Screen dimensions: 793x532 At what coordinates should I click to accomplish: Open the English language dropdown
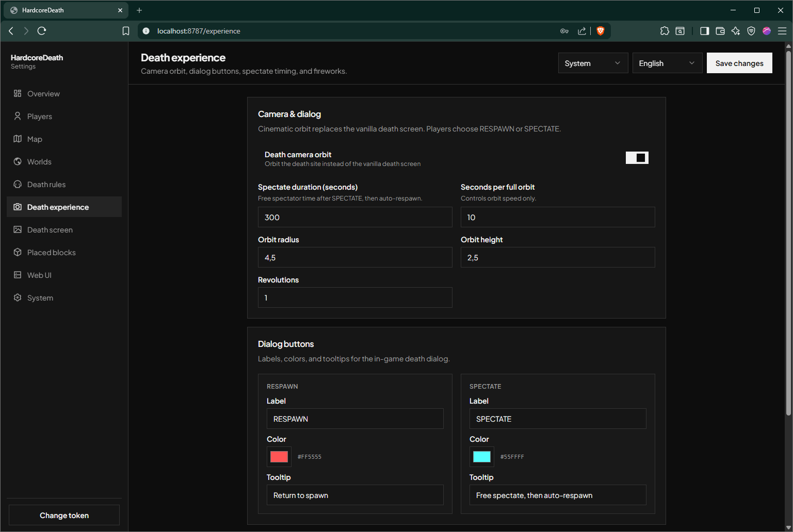click(667, 63)
